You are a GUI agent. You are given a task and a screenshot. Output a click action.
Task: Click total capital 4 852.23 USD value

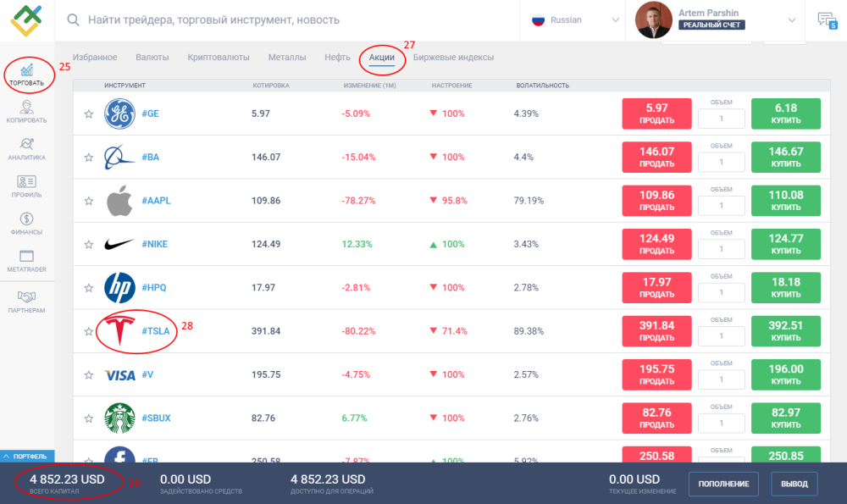[x=67, y=479]
